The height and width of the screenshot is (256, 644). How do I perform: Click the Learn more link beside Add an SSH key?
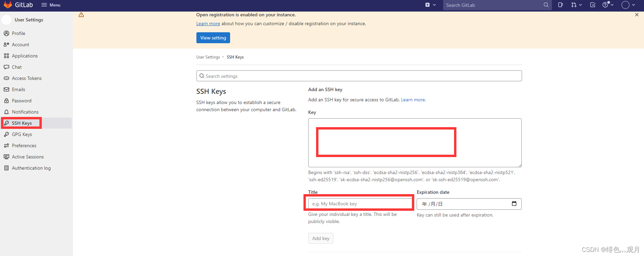413,100
